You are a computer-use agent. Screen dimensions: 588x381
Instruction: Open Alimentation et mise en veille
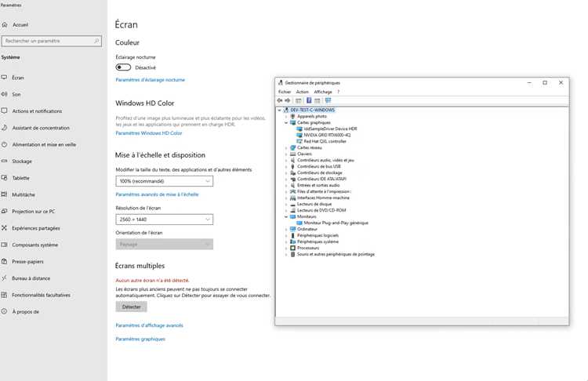point(44,144)
